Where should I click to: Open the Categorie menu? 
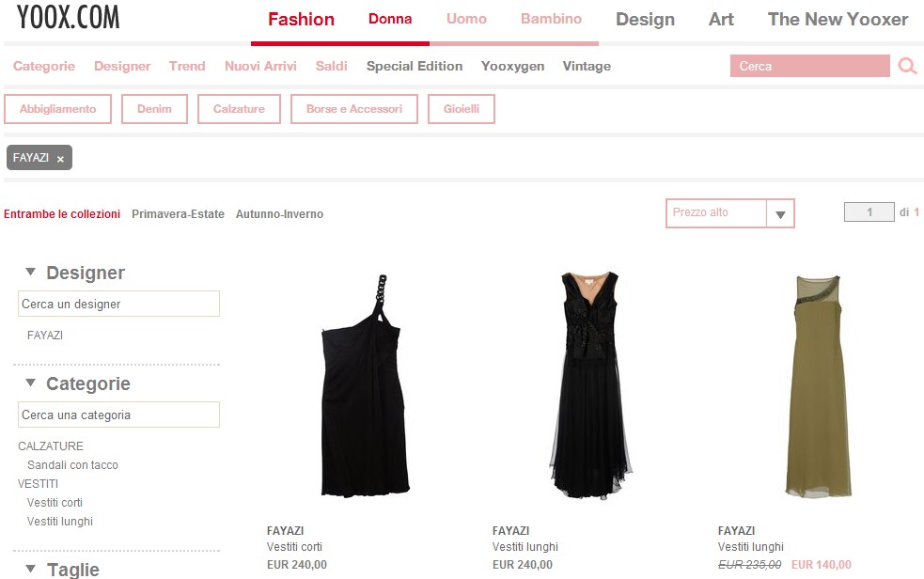44,66
